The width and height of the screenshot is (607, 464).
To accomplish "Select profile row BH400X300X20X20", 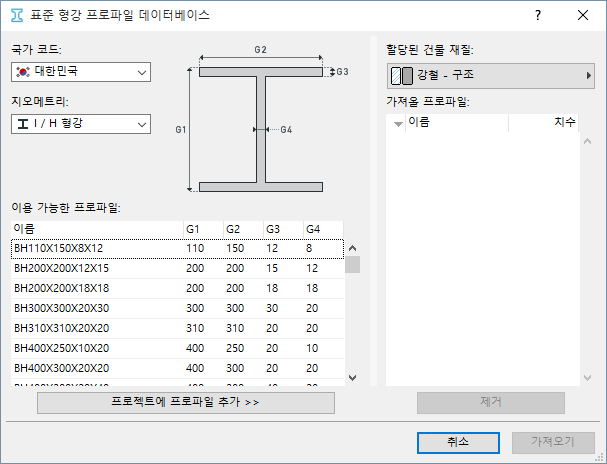I will tap(177, 369).
